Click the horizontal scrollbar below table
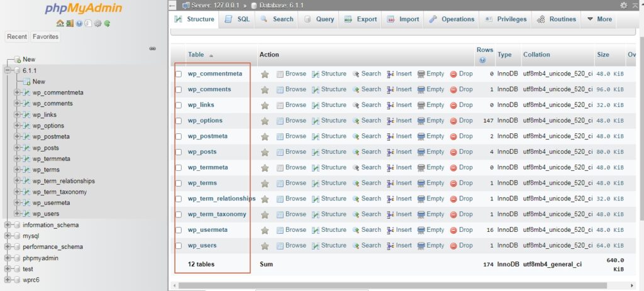Viewport: 644px width, 291px height. (x=392, y=285)
